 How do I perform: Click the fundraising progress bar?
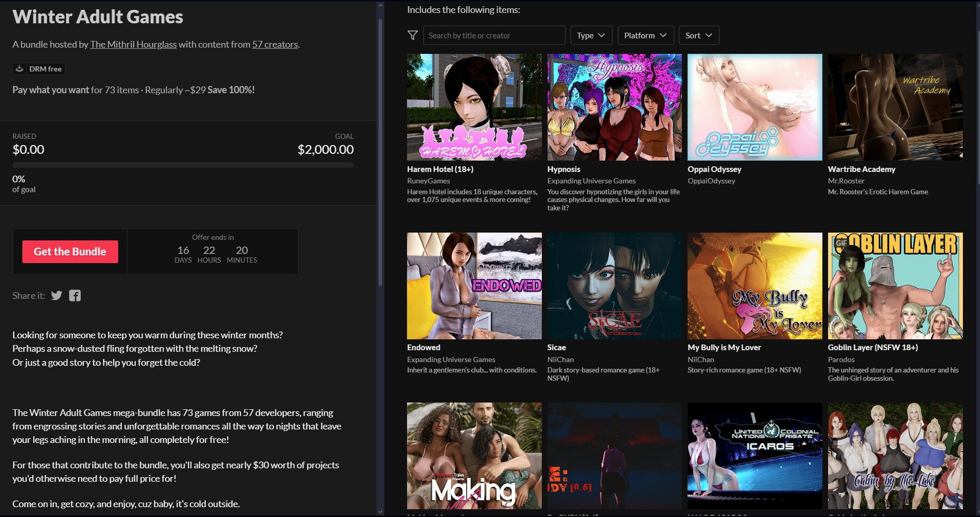pyautogui.click(x=183, y=165)
